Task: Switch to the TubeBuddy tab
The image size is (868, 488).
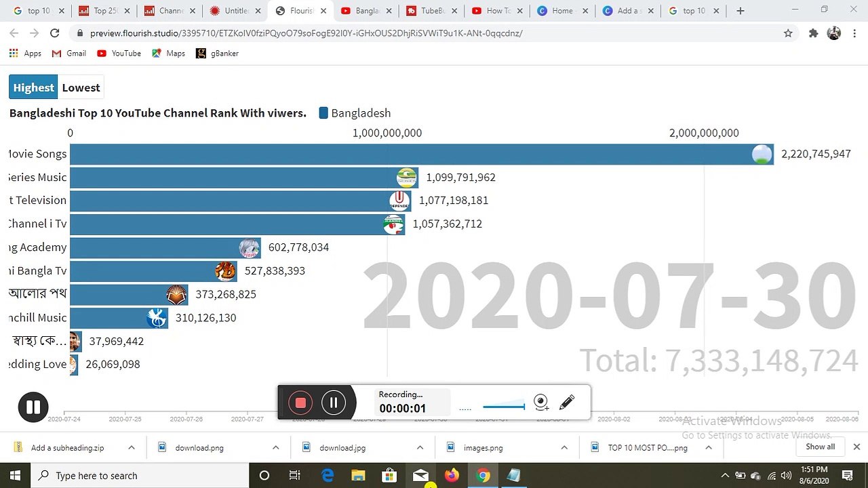Action: pyautogui.click(x=431, y=11)
